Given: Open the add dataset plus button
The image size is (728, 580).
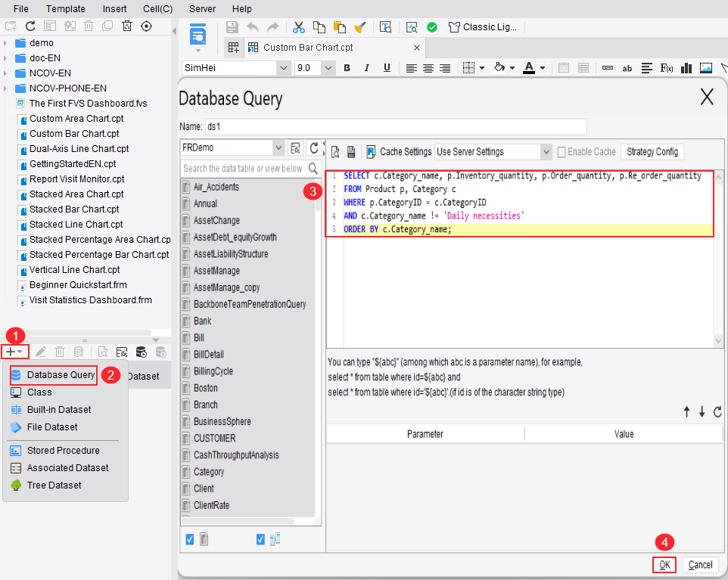Looking at the screenshot, I should pyautogui.click(x=14, y=352).
